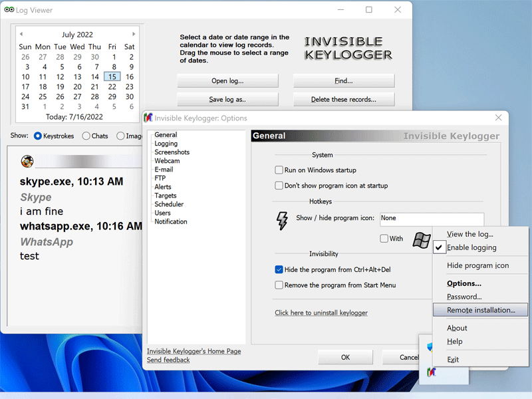Viewport: 532px width, 399px height.
Task: Choose Help from tray menu
Action: [480, 342]
